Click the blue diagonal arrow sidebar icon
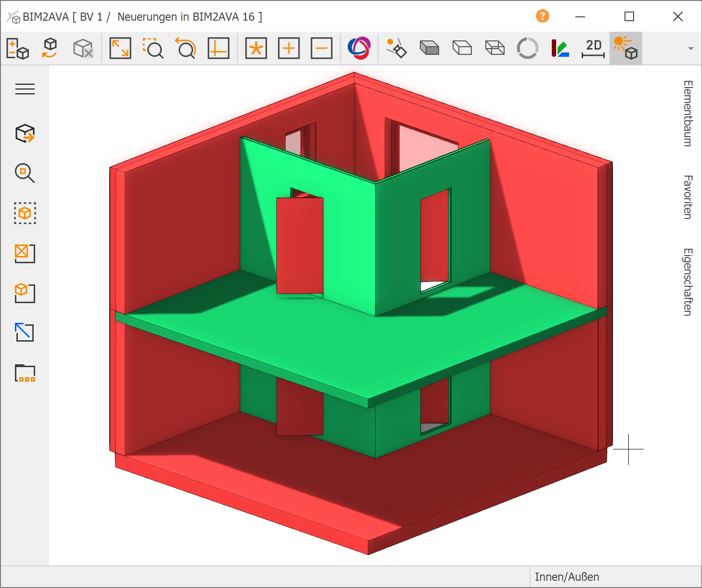702x588 pixels. (x=25, y=332)
